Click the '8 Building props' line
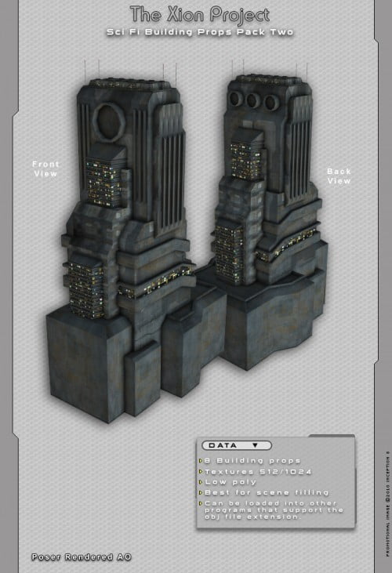 [252, 460]
